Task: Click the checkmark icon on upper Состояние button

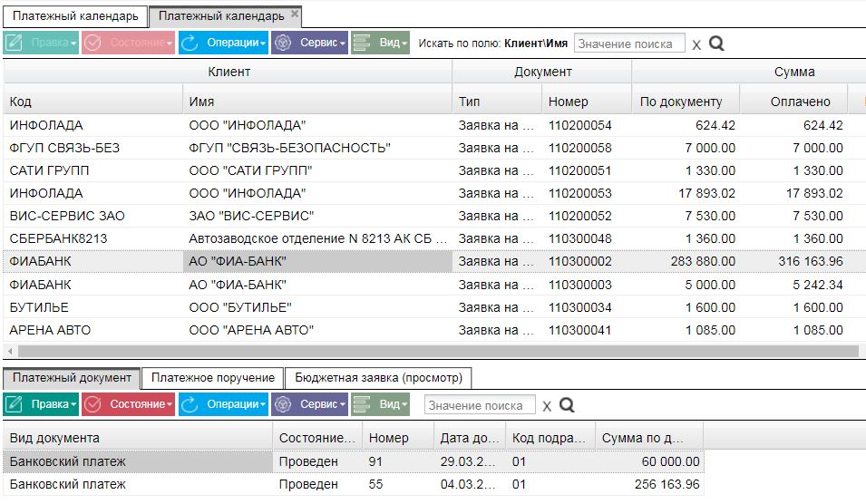Action: [x=92, y=43]
